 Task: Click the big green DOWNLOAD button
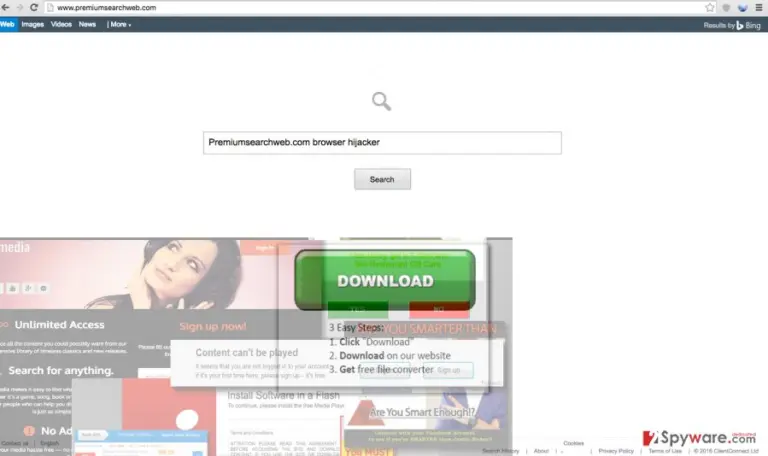pos(385,280)
